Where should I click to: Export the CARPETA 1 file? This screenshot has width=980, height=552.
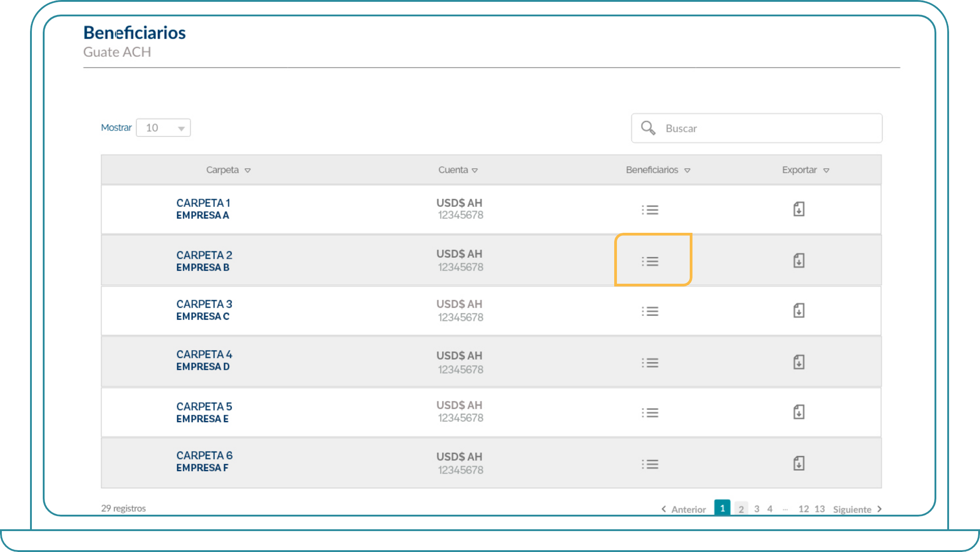(x=799, y=209)
